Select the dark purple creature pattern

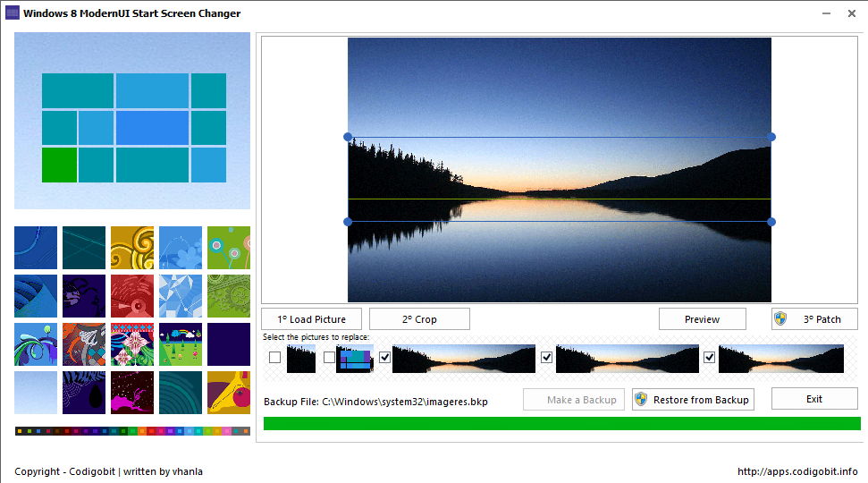(84, 296)
